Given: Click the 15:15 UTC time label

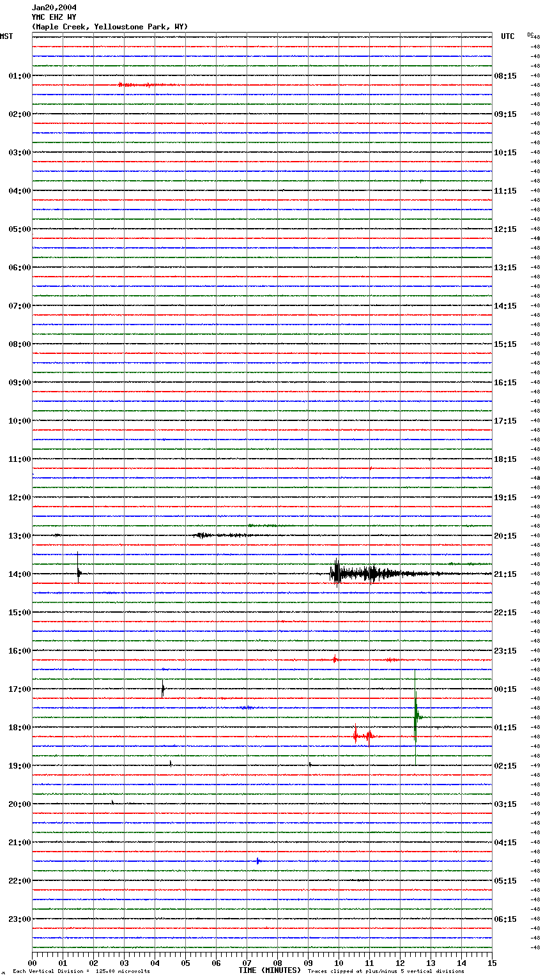Looking at the screenshot, I should [505, 344].
